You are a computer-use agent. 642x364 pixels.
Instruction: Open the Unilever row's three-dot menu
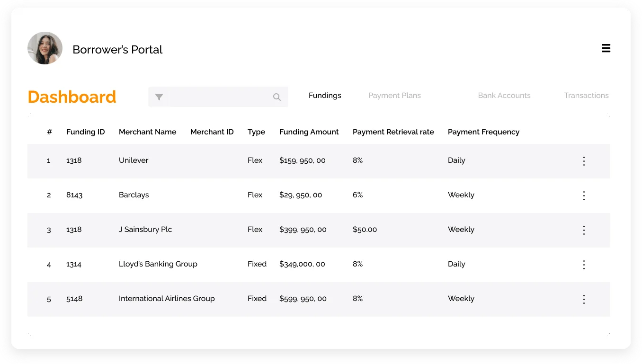pyautogui.click(x=584, y=161)
